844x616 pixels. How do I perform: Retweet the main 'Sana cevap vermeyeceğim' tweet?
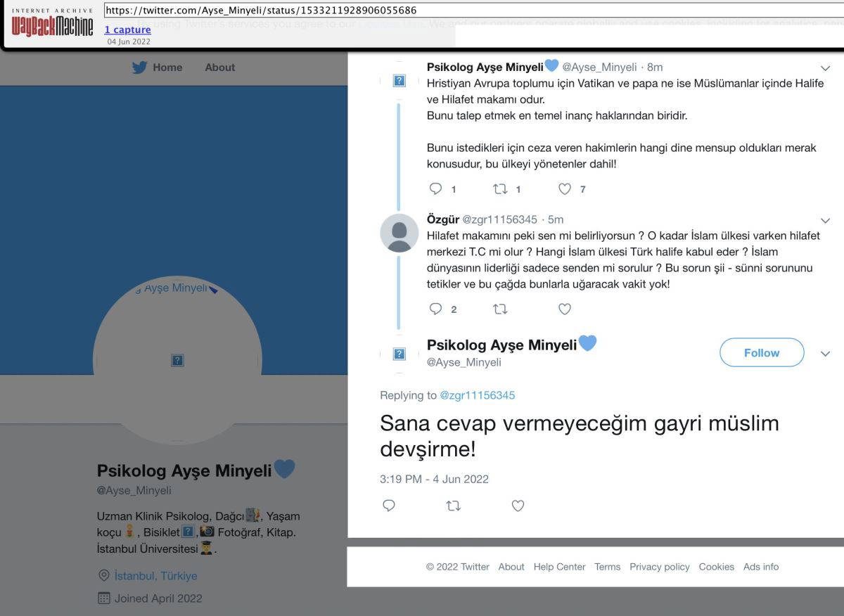454,506
